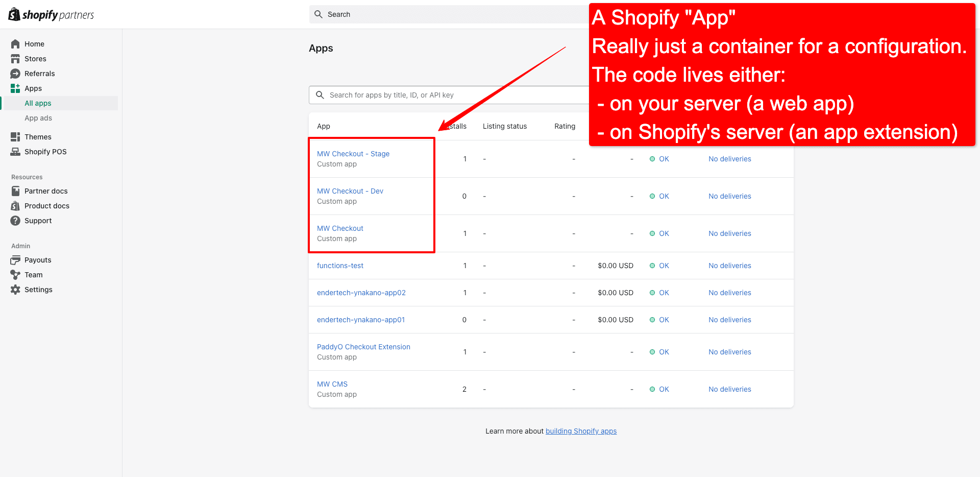980x477 pixels.
Task: Open Partner docs resource
Action: pos(46,191)
